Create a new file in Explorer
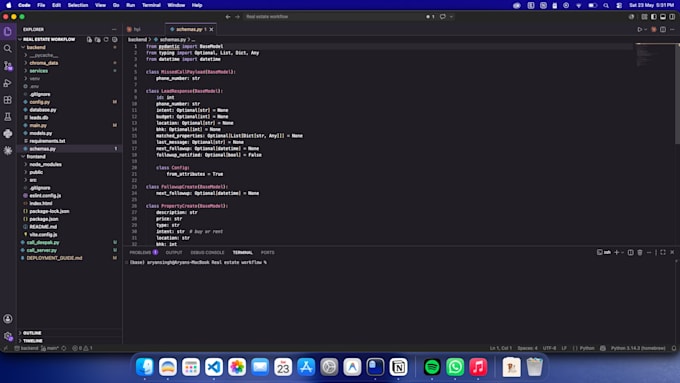The image size is (680, 383). pos(89,39)
